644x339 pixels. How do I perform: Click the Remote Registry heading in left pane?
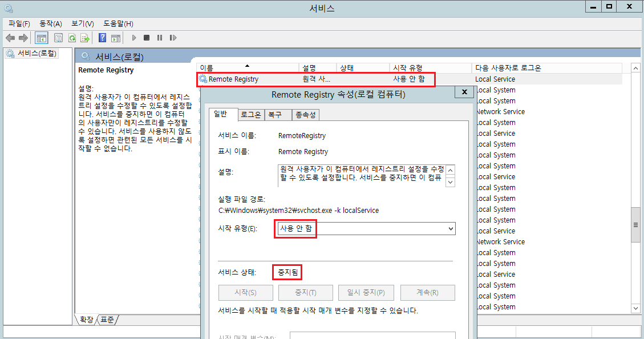coord(106,70)
